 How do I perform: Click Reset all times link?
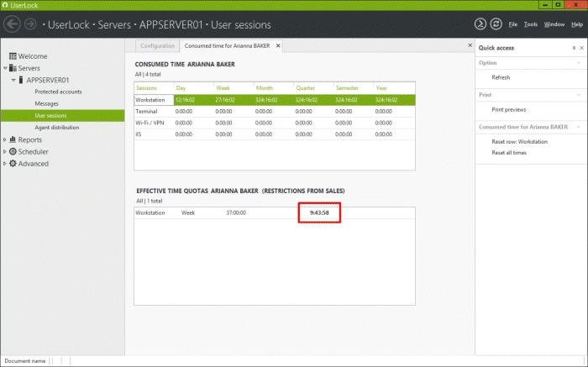pos(509,152)
